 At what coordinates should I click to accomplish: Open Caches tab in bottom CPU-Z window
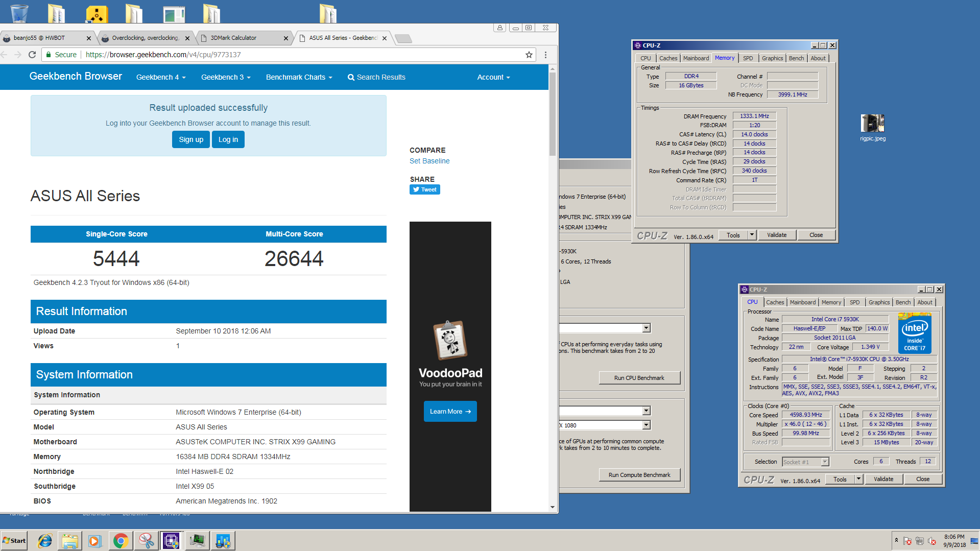(x=775, y=302)
